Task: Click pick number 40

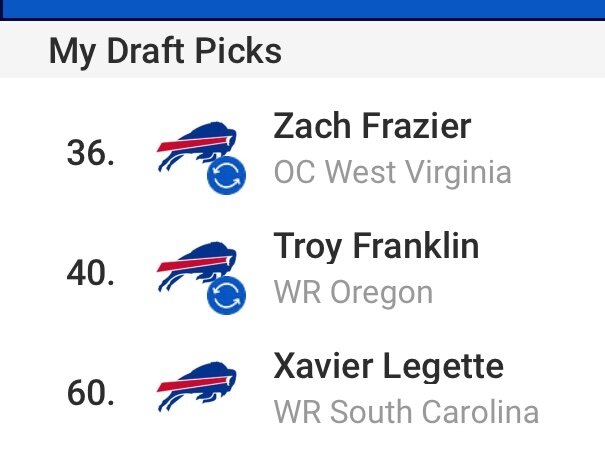Action: tap(91, 273)
